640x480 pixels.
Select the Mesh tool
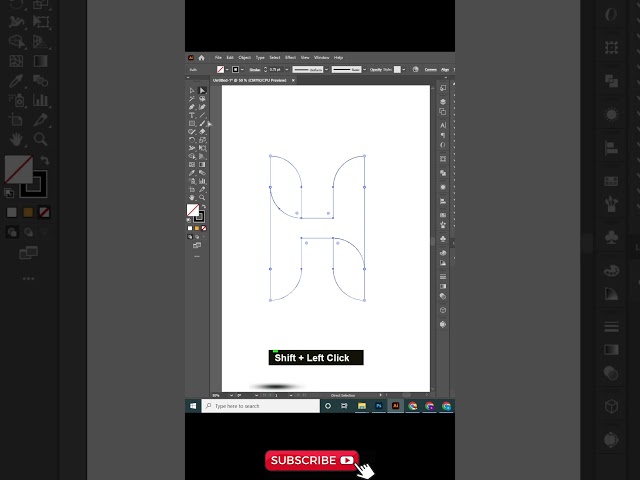pyautogui.click(x=192, y=164)
